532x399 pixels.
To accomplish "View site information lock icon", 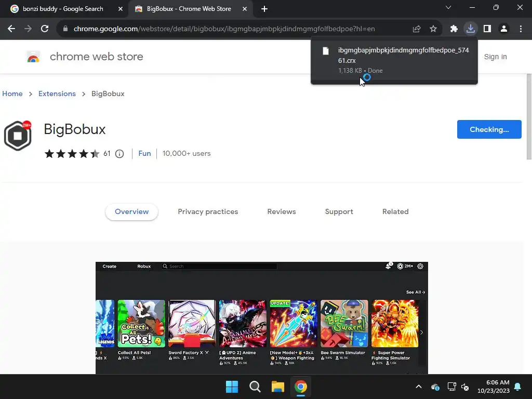I will click(x=65, y=29).
